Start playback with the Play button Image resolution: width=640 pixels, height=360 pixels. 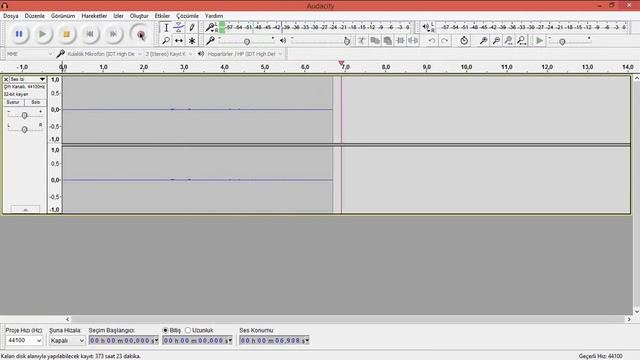pyautogui.click(x=42, y=34)
